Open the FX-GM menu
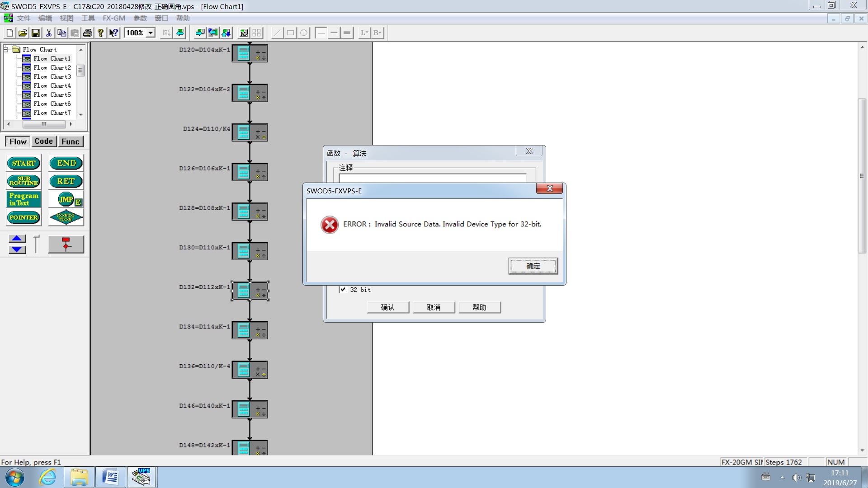868x488 pixels. 113,18
